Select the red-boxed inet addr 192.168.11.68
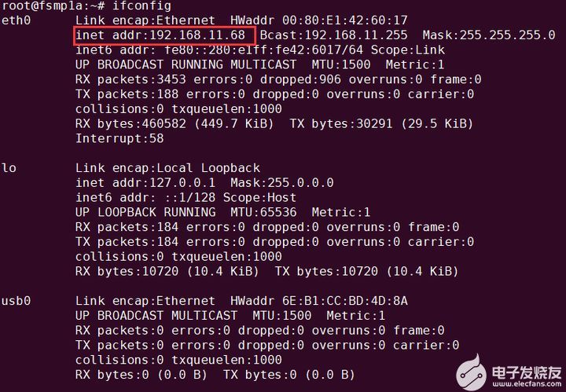 [x=164, y=35]
